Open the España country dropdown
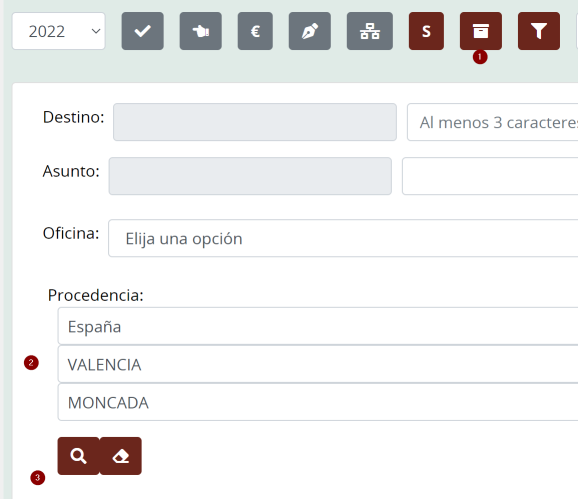This screenshot has height=499, width=578. click(x=318, y=326)
